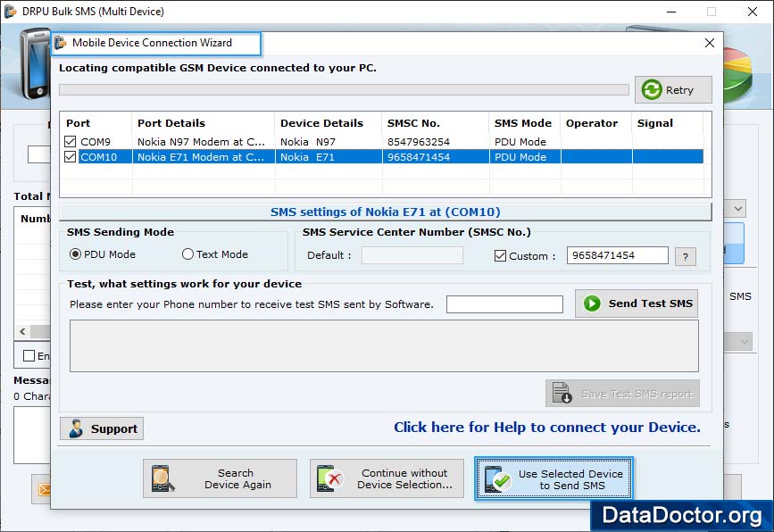This screenshot has width=774, height=532.
Task: Uncheck the COM10 port checkbox
Action: tap(71, 157)
